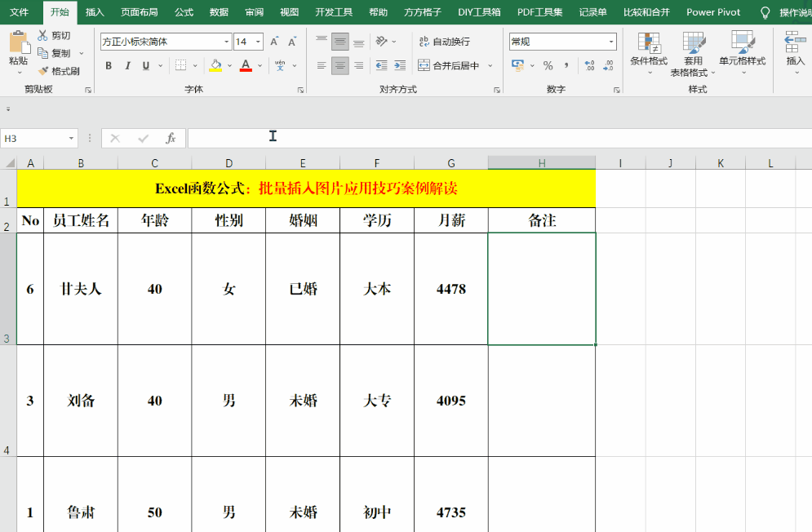This screenshot has width=812, height=532.
Task: Apply red font color A
Action: click(246, 65)
